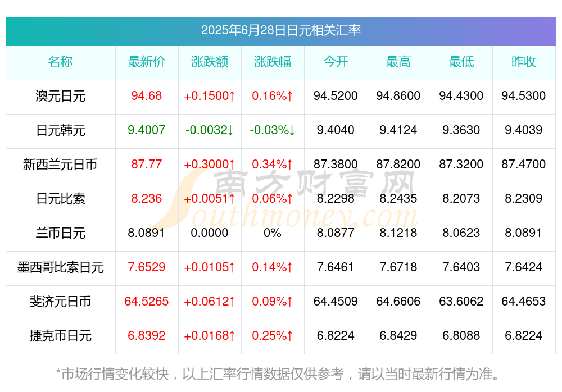This screenshot has height=392, width=562.
Task: Select previous close 9.4039
Action: coord(524,130)
